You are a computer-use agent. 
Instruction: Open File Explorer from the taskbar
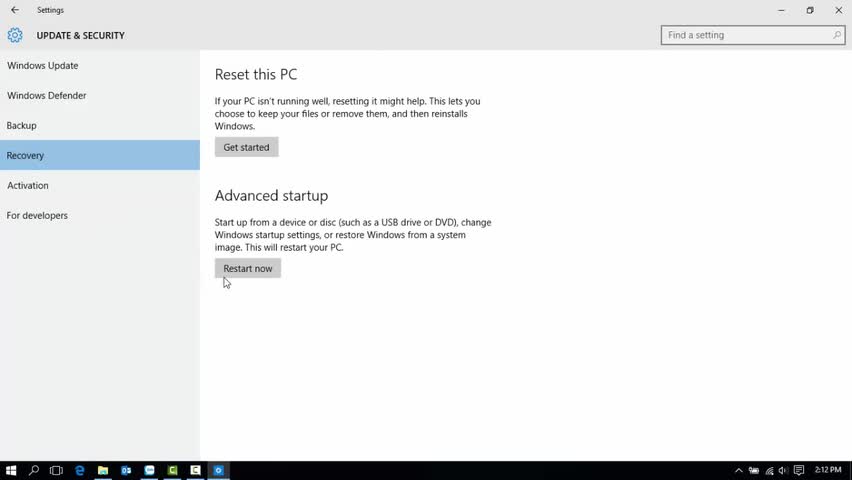103,470
